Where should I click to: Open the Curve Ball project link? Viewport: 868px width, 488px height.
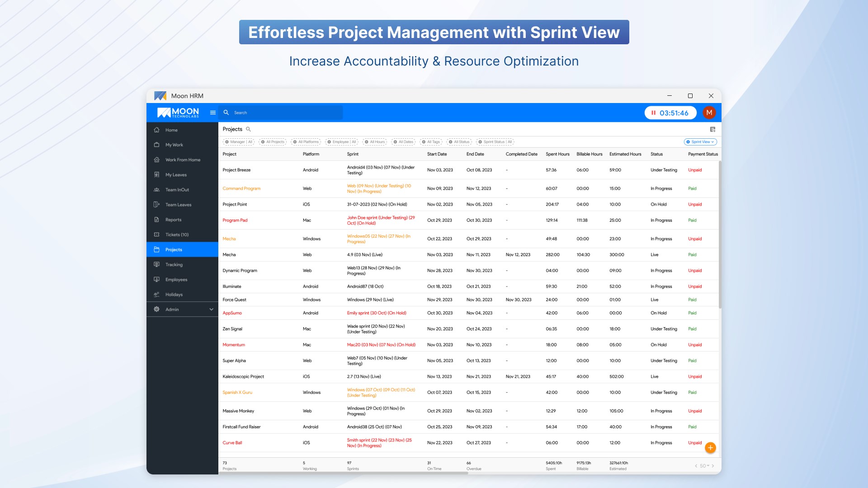[232, 443]
